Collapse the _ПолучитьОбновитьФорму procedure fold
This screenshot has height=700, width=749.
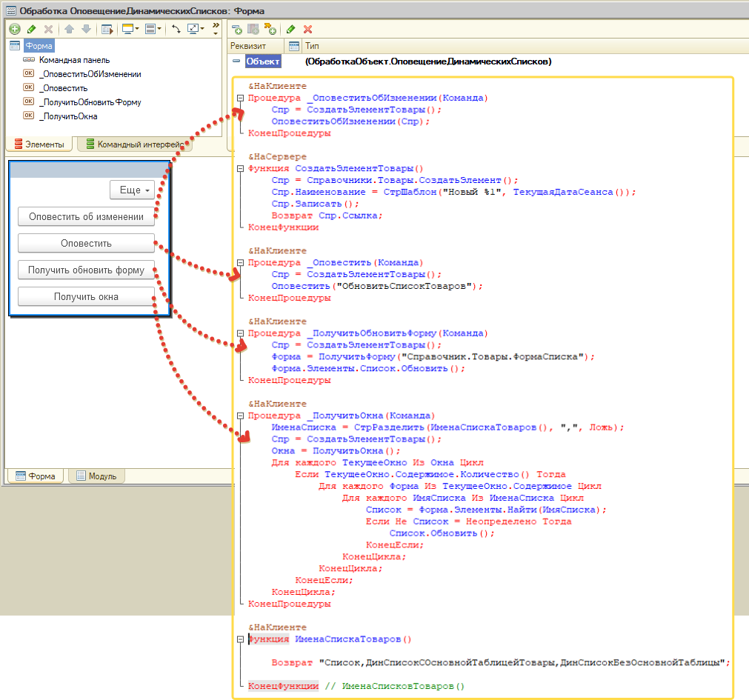pos(240,333)
